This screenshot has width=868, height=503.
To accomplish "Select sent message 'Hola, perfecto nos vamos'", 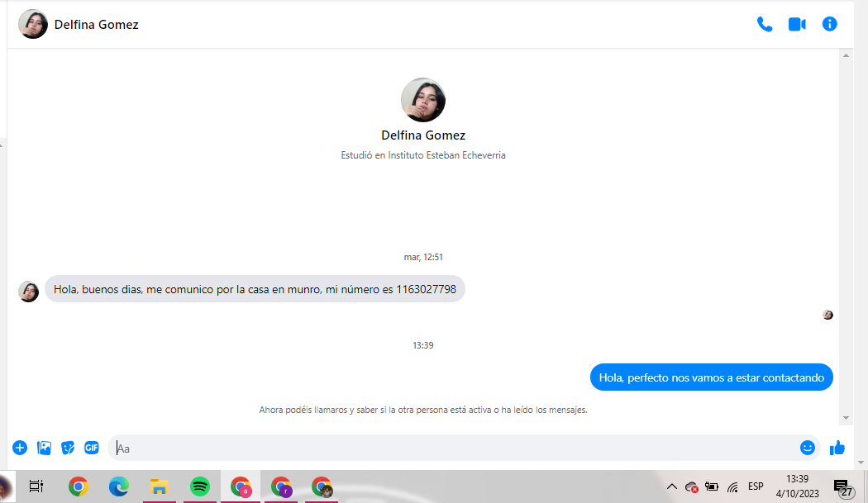I will point(711,377).
